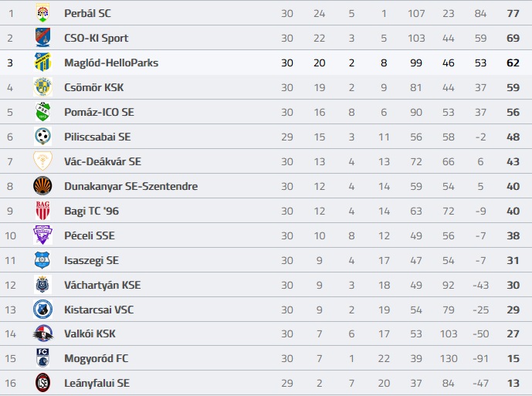Open the Vác-Deákvár SE team link
The width and height of the screenshot is (532, 396).
(x=103, y=161)
